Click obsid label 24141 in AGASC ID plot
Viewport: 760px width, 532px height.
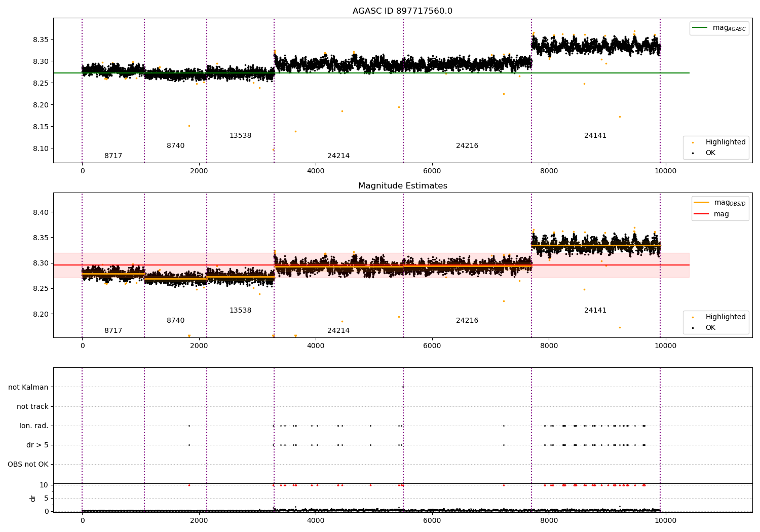(x=595, y=136)
